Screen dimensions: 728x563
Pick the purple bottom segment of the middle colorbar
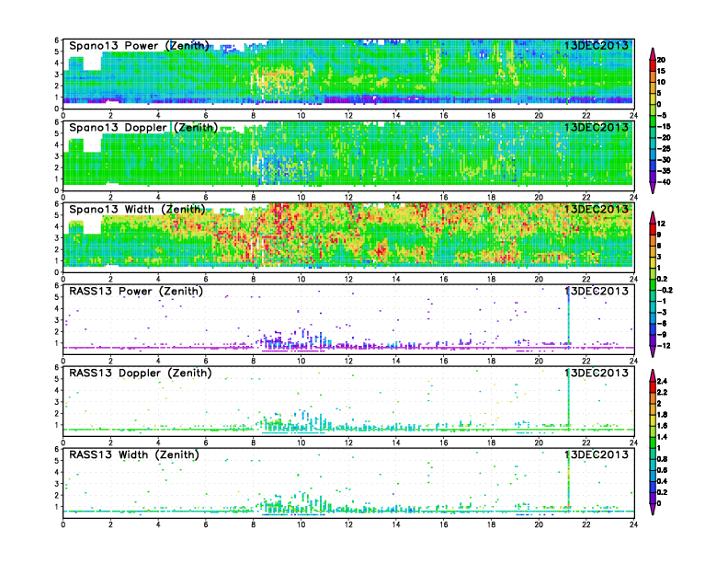(x=653, y=350)
